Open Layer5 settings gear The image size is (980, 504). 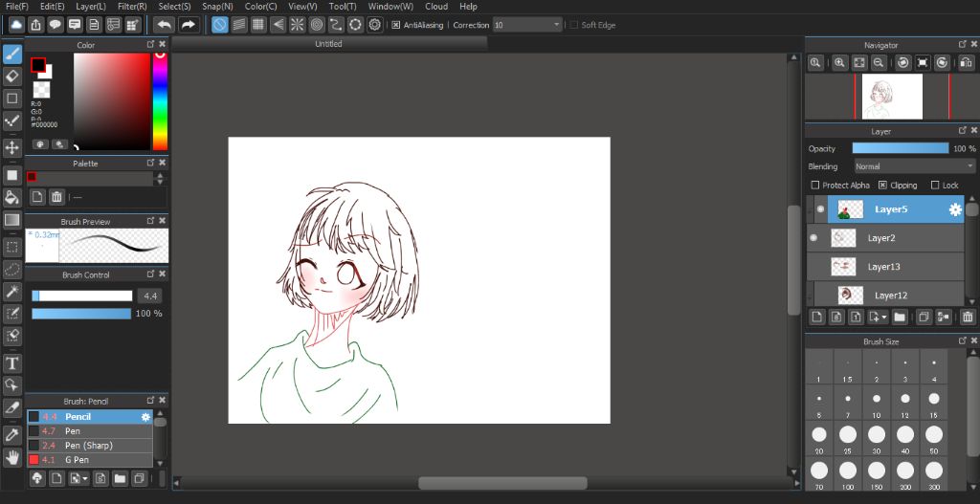tap(956, 209)
